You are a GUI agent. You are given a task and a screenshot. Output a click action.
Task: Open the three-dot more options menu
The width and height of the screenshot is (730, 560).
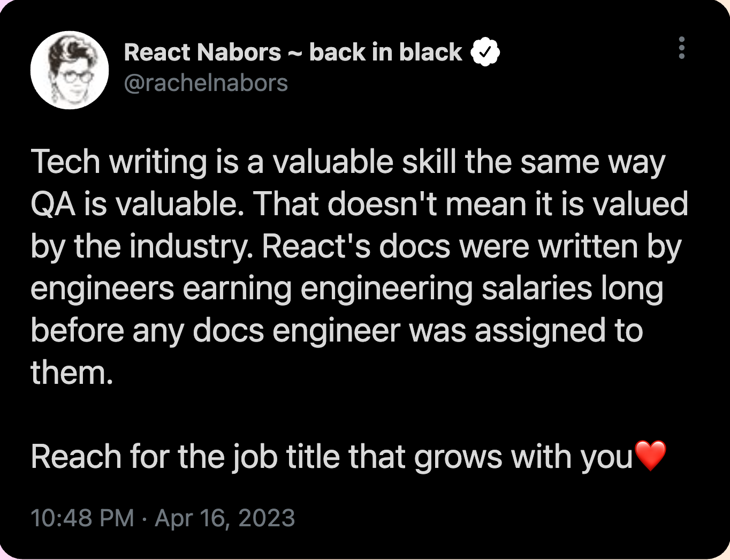(x=681, y=48)
